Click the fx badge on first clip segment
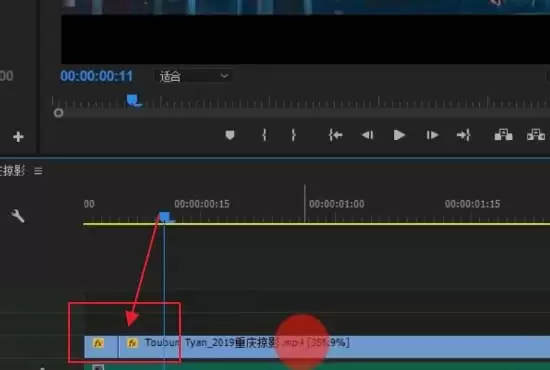Screen dimensions: 550x370 [98, 343]
